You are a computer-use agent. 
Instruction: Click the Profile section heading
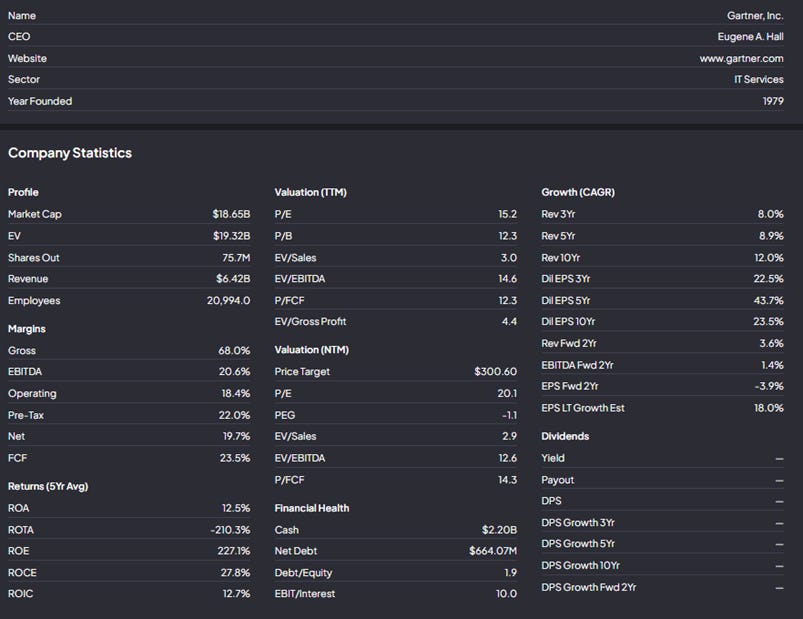(x=23, y=193)
